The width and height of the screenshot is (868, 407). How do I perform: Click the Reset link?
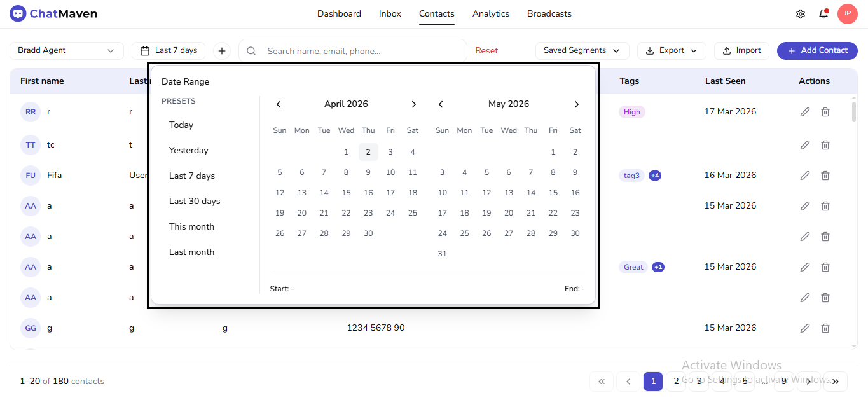coord(486,50)
